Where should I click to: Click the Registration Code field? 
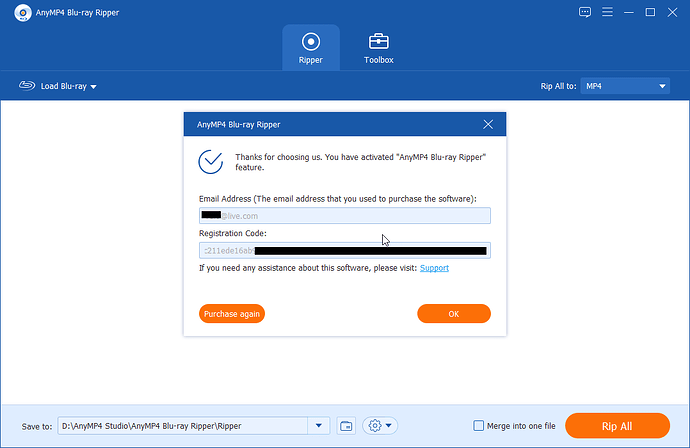coord(345,250)
